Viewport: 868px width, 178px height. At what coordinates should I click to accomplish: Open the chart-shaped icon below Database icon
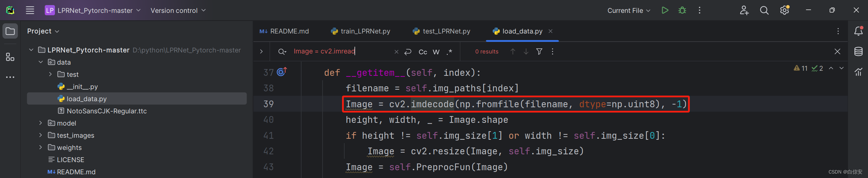point(859,72)
